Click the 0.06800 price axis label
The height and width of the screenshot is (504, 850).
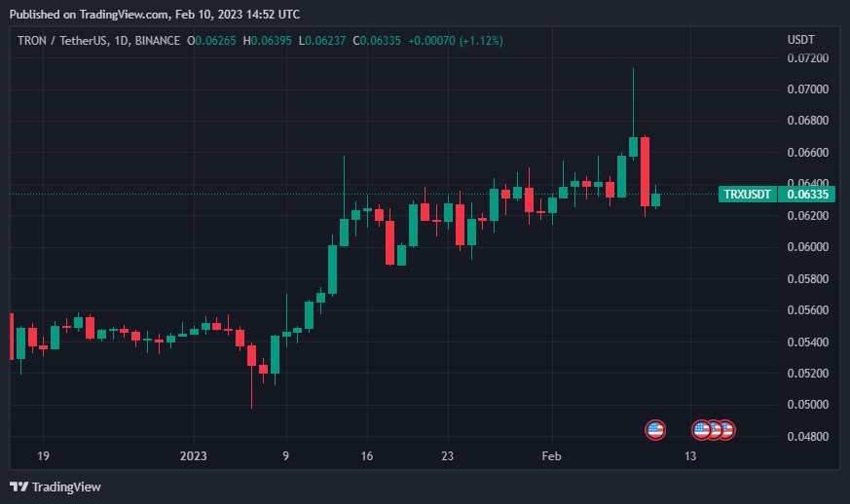coord(808,121)
